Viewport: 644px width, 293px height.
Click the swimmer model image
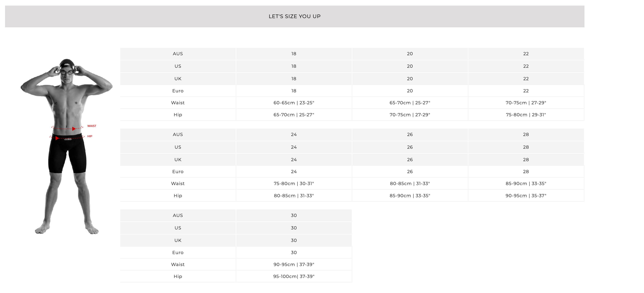click(x=66, y=146)
